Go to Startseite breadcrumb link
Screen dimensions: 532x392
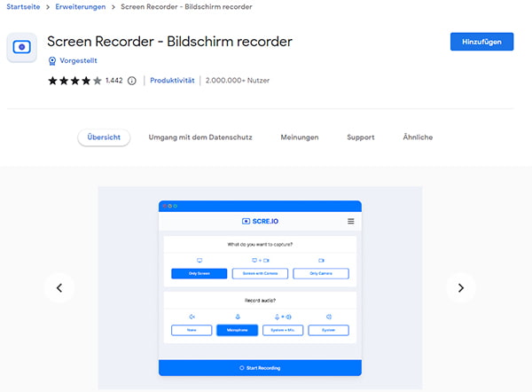pyautogui.click(x=23, y=7)
